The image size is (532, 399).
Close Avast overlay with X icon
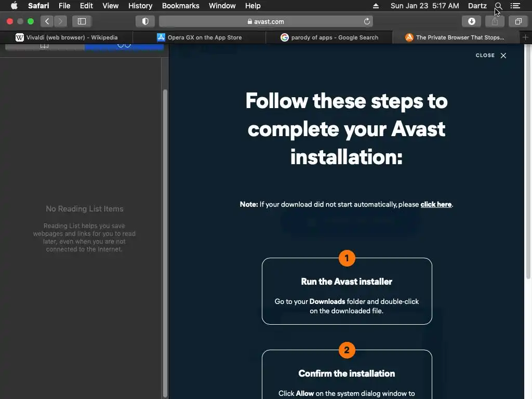click(x=503, y=55)
